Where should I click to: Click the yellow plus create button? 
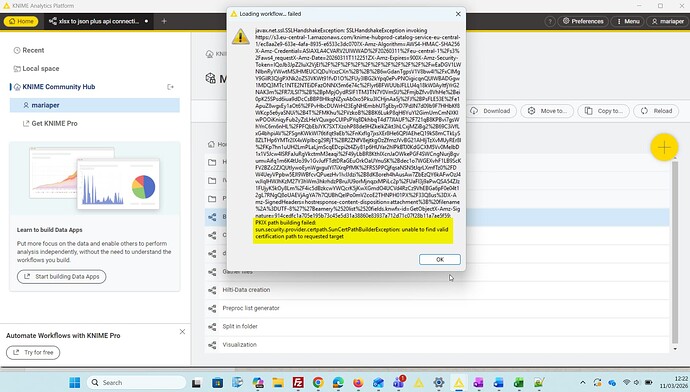coord(664,147)
